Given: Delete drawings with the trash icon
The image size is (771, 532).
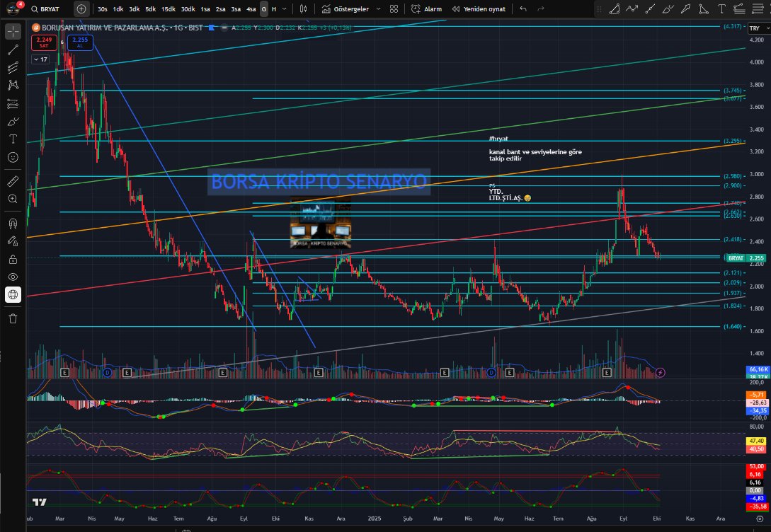Looking at the screenshot, I should pyautogui.click(x=13, y=318).
